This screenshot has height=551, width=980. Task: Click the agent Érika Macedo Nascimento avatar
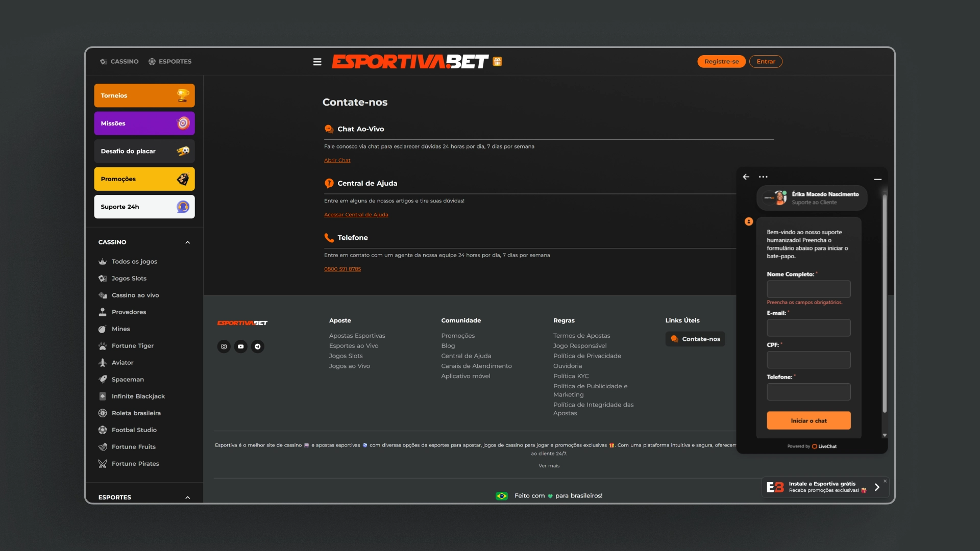(780, 197)
